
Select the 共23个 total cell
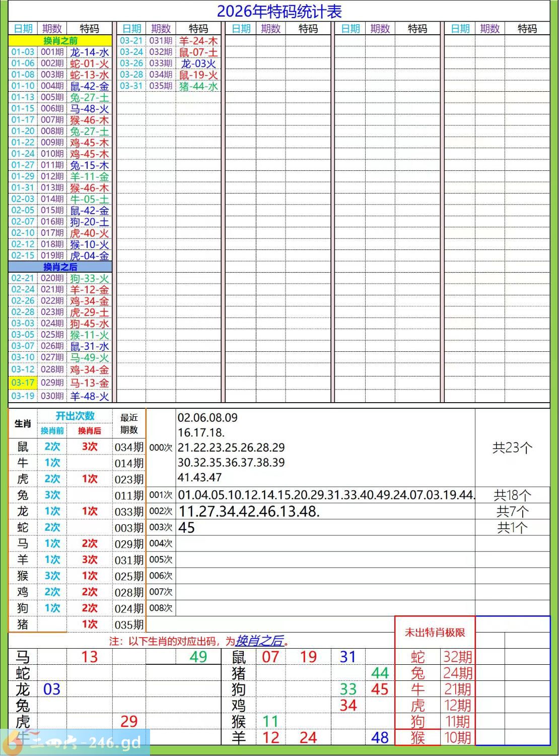(512, 448)
